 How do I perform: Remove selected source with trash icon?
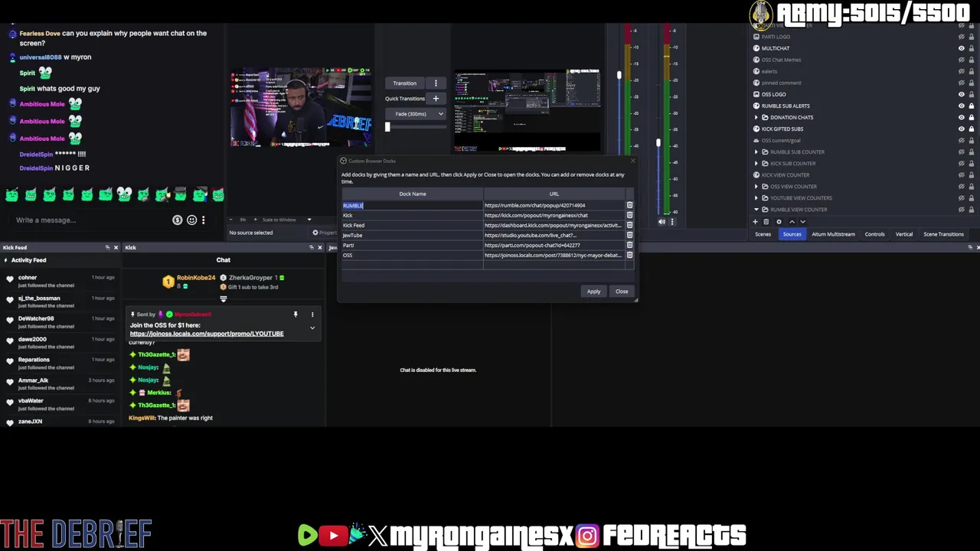767,222
